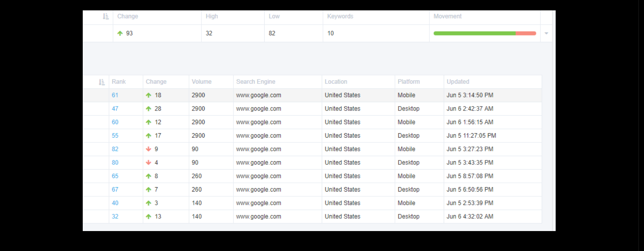This screenshot has height=251, width=644.
Task: Open the rank 55 link
Action: (115, 136)
